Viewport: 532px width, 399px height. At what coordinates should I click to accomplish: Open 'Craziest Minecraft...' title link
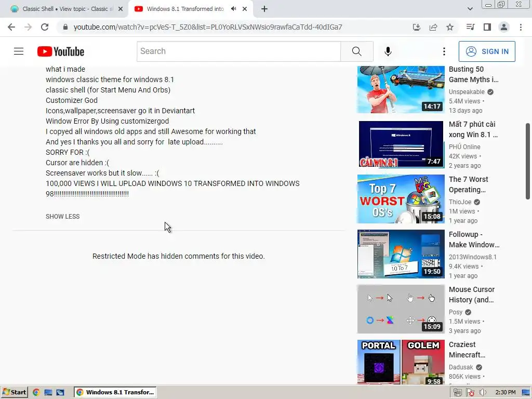(x=467, y=350)
